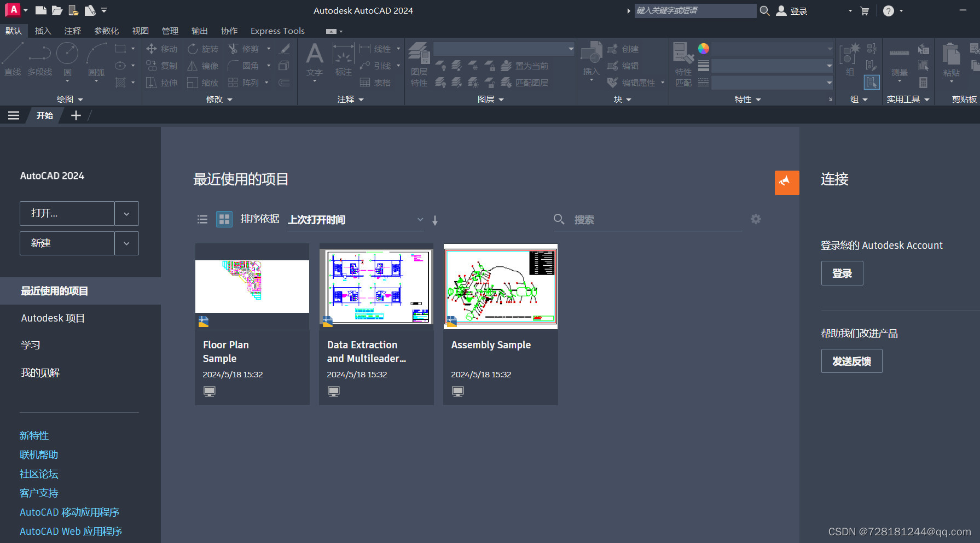Screen dimensions: 980x543
Task: Expand the 打开 button dropdown arrow
Action: [126, 214]
